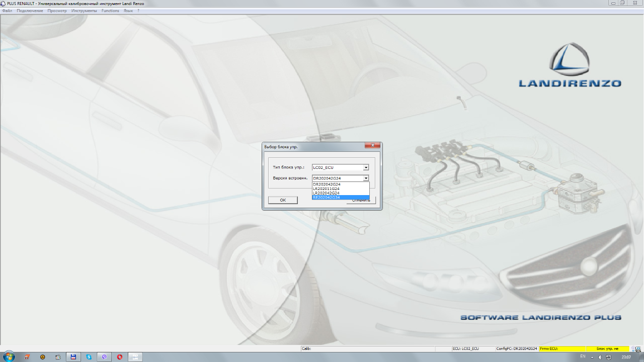Click the volume icon in system tray
Image resolution: width=644 pixels, height=362 pixels.
pyautogui.click(x=600, y=357)
